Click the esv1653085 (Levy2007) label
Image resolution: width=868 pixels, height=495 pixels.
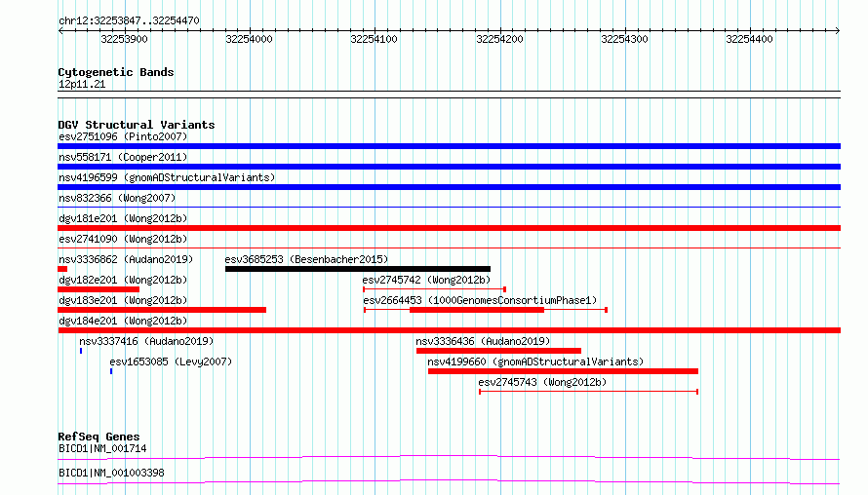coord(171,362)
